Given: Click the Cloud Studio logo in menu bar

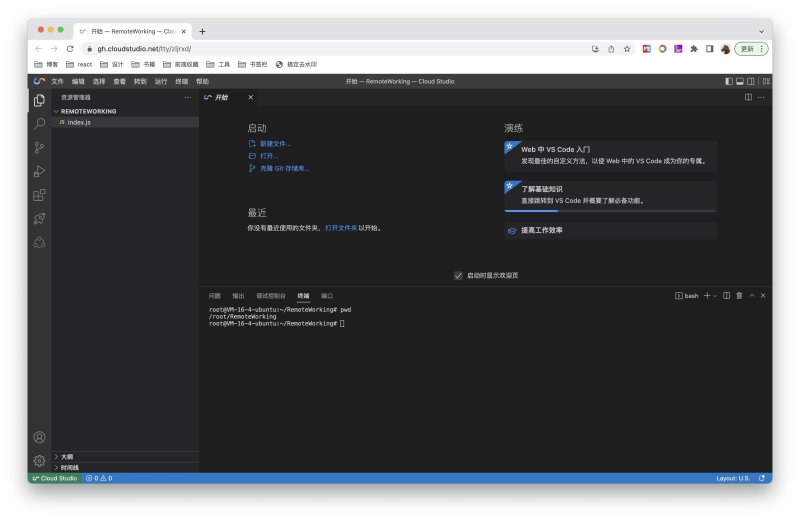Looking at the screenshot, I should pyautogui.click(x=39, y=81).
